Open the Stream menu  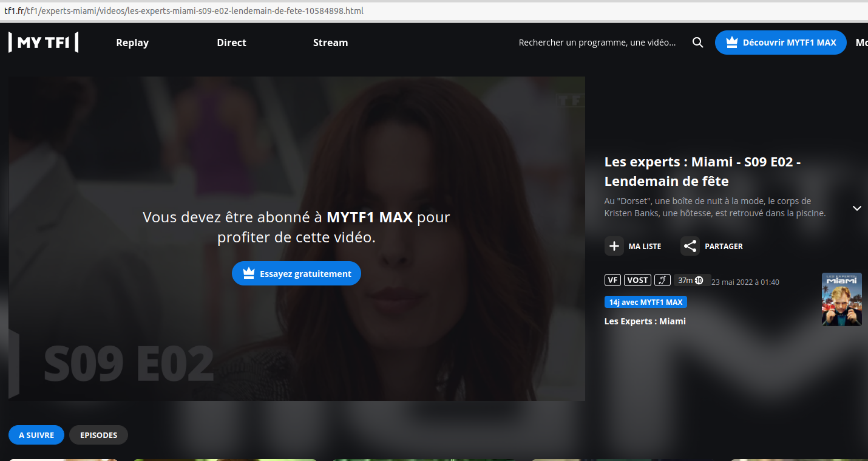coord(330,43)
